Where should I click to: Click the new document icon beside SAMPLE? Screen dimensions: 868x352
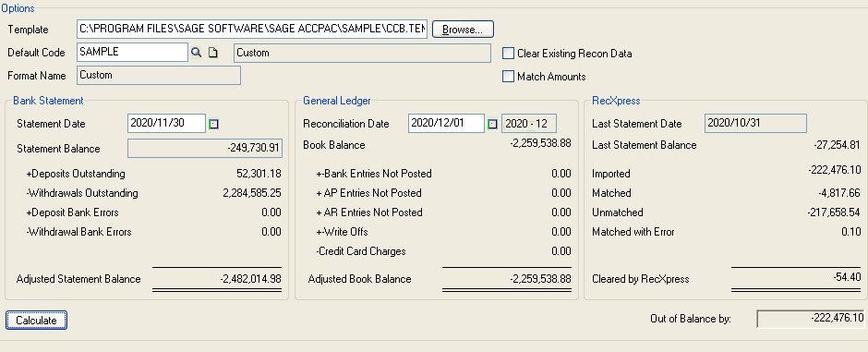tap(213, 53)
